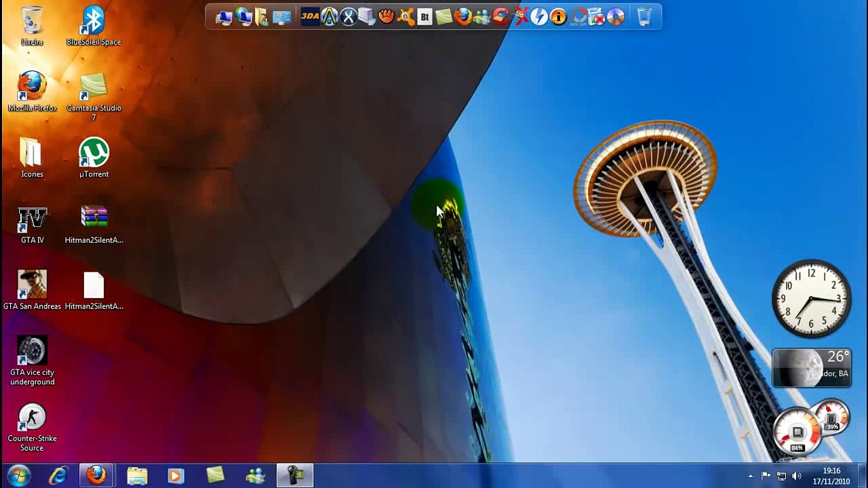Launch the lightning bolt Daemon Tools dock icon
868x488 pixels.
pos(538,17)
